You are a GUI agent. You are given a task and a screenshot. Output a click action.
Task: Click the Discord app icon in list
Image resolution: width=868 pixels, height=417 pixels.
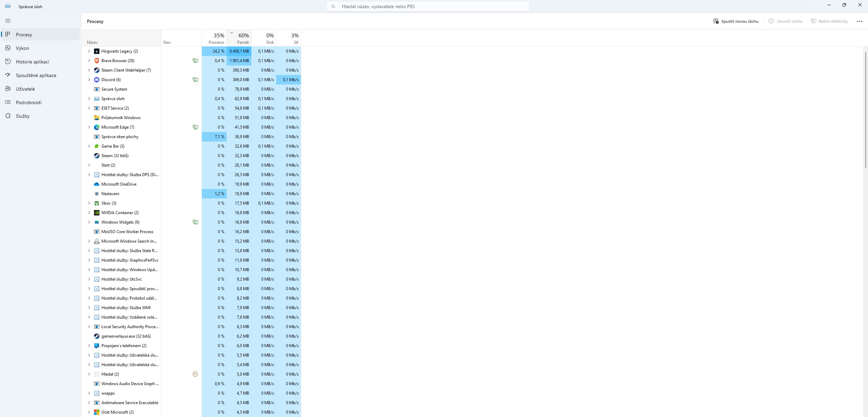click(97, 80)
